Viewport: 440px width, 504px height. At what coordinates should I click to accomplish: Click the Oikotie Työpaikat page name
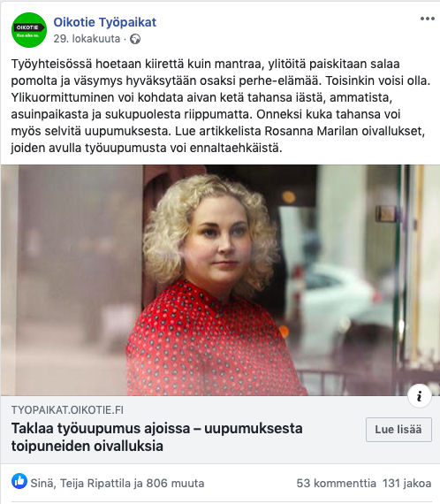105,22
